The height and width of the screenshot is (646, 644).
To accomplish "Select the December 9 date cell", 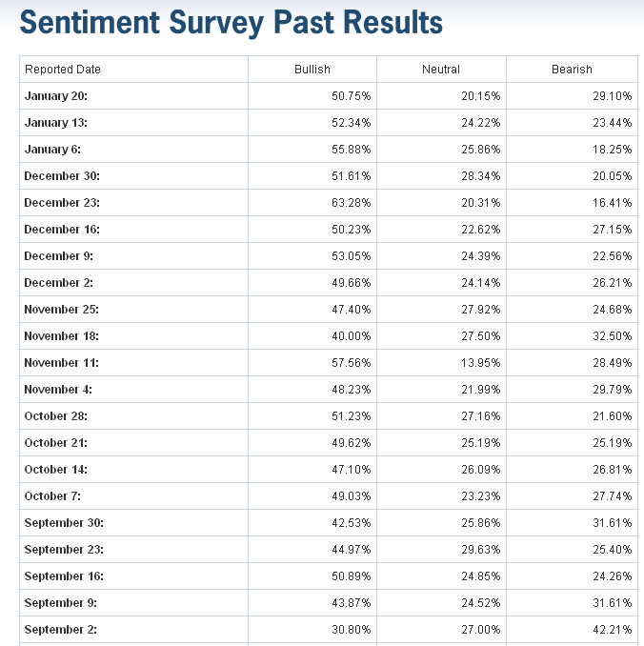I will point(59,256).
